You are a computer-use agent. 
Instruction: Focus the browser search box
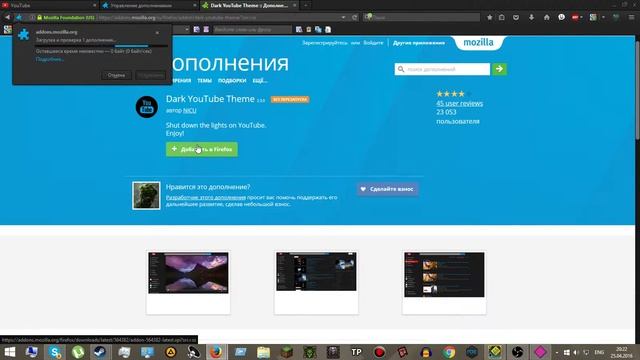(x=422, y=18)
